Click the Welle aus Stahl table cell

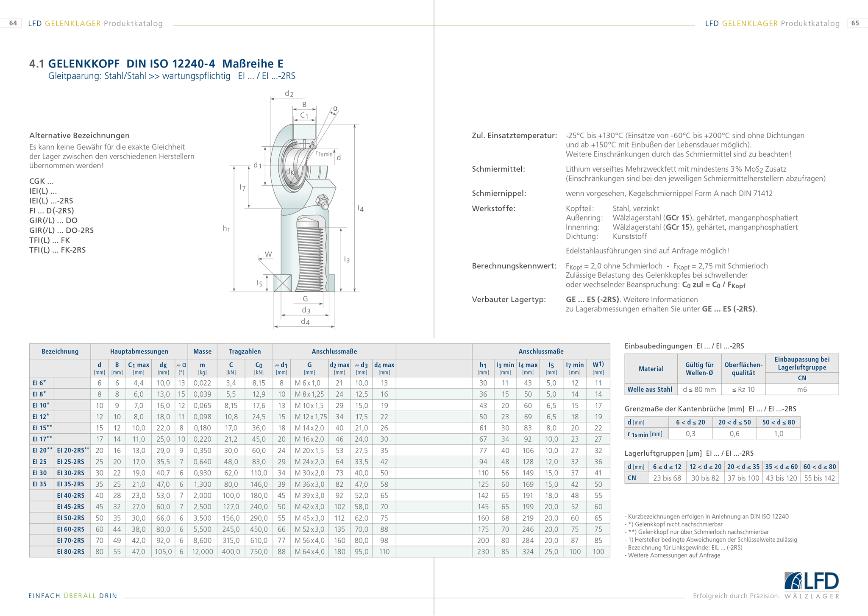click(x=650, y=389)
